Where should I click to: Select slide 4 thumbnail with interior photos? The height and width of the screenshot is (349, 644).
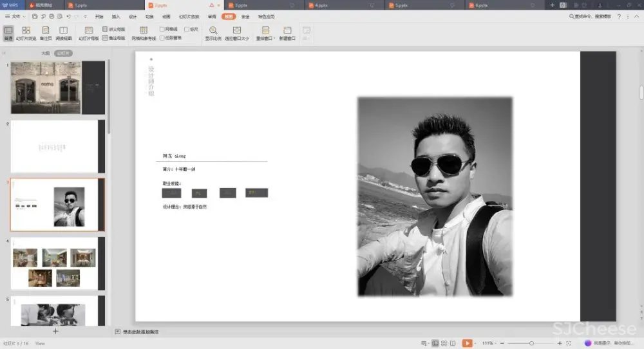click(54, 263)
